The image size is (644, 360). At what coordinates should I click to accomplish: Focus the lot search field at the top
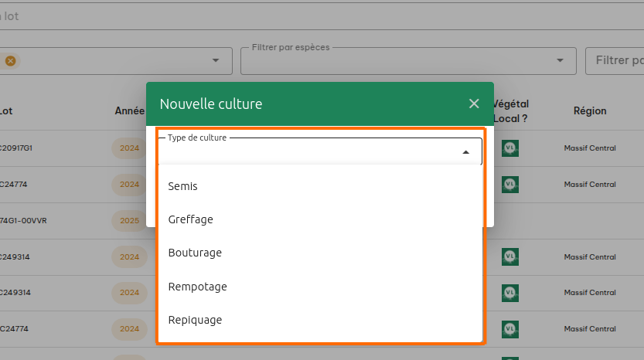[x=309, y=15]
